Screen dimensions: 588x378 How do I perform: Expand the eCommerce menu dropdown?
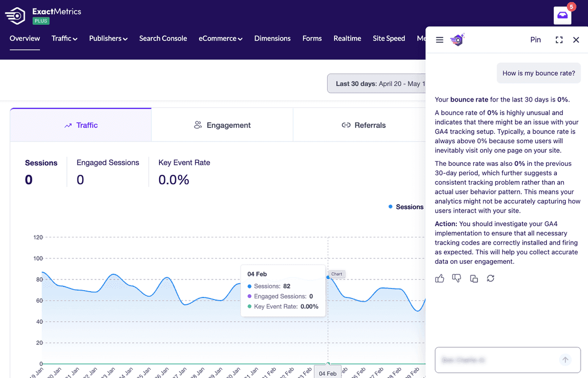pos(220,38)
